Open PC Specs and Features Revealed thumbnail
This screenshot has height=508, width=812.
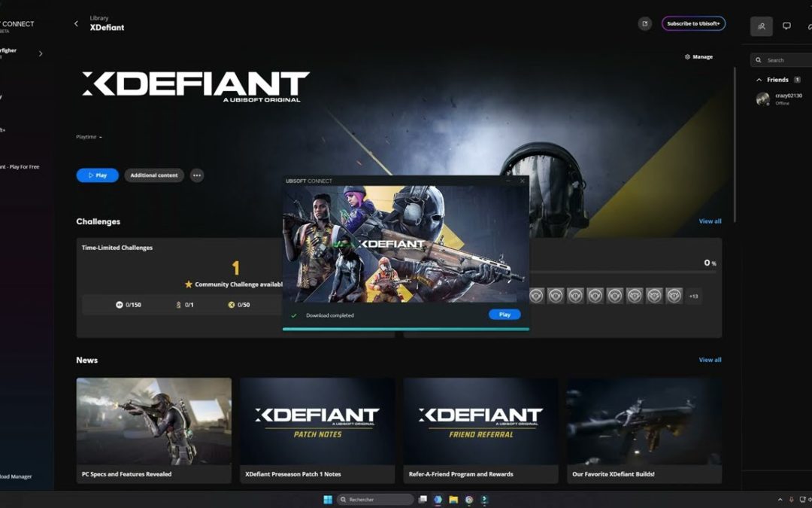pos(154,421)
